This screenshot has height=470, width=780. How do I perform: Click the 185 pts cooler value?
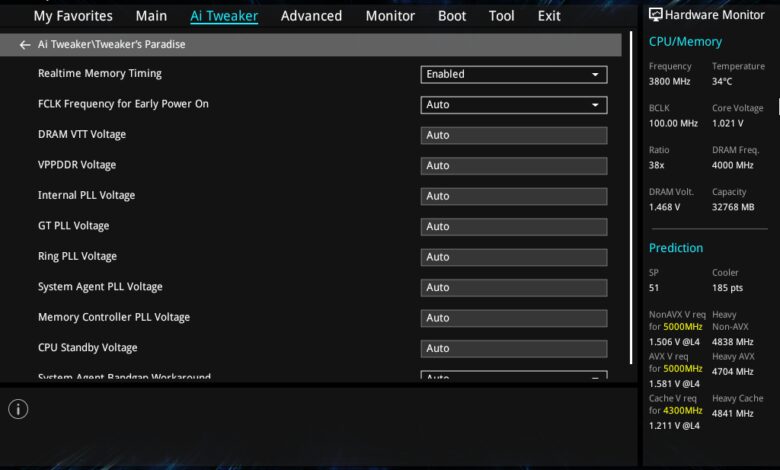pyautogui.click(x=727, y=288)
